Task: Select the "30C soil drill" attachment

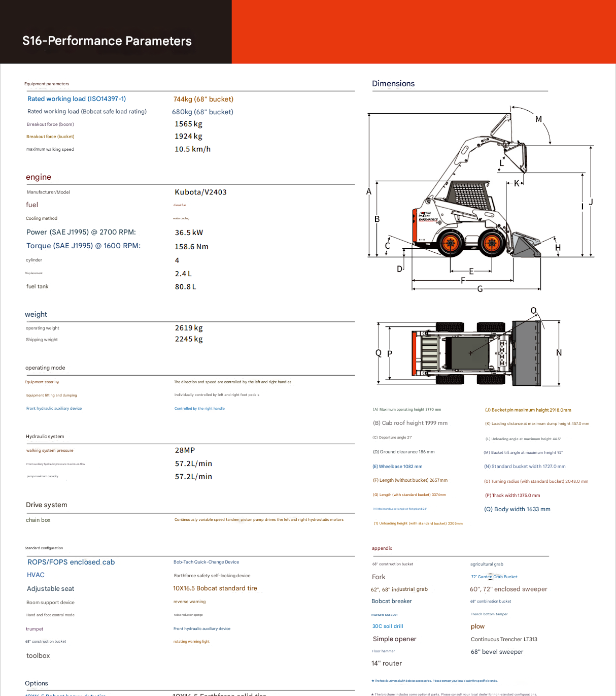Action: [388, 626]
